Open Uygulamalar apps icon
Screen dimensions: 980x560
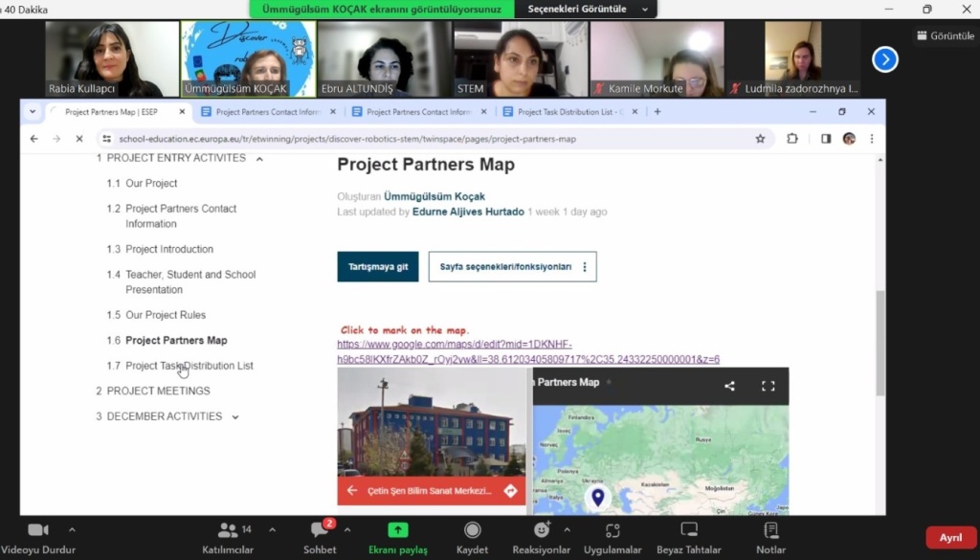612,530
